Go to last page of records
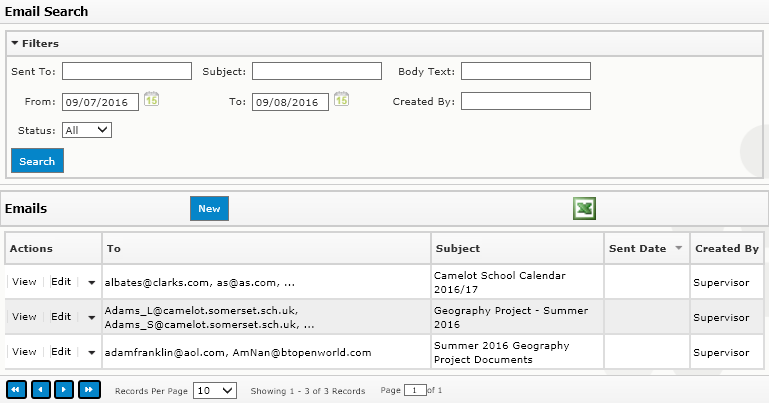The image size is (769, 403). [x=89, y=390]
